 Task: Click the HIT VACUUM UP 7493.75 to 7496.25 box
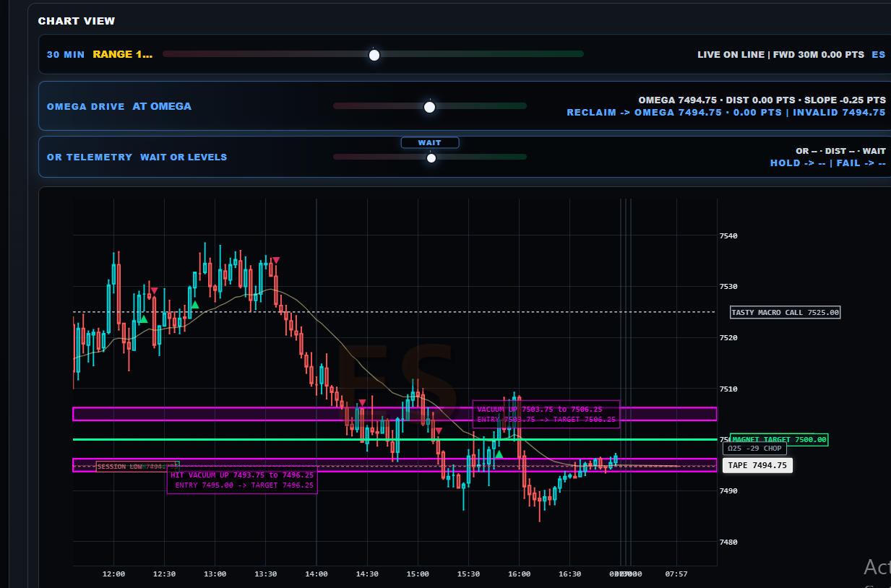(242, 480)
